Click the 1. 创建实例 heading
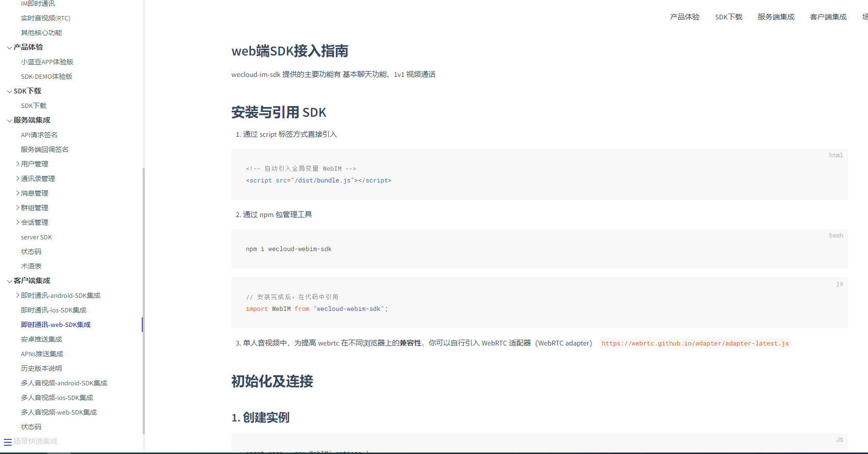The width and height of the screenshot is (868, 454). coord(261,418)
